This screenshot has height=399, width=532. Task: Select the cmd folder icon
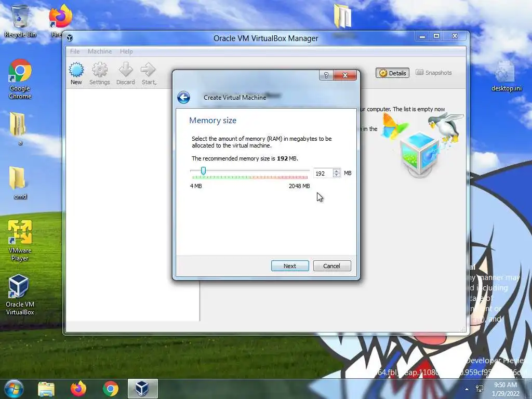(x=19, y=182)
